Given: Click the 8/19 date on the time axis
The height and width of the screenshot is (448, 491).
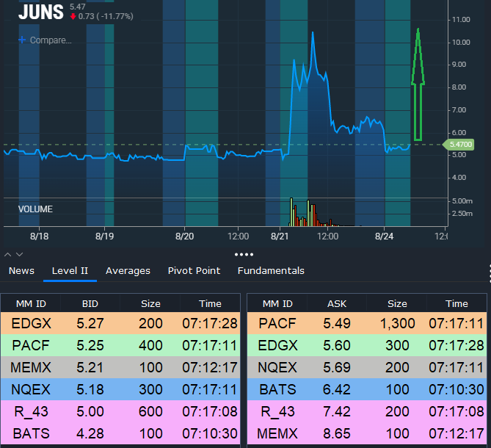Looking at the screenshot, I should click(105, 236).
